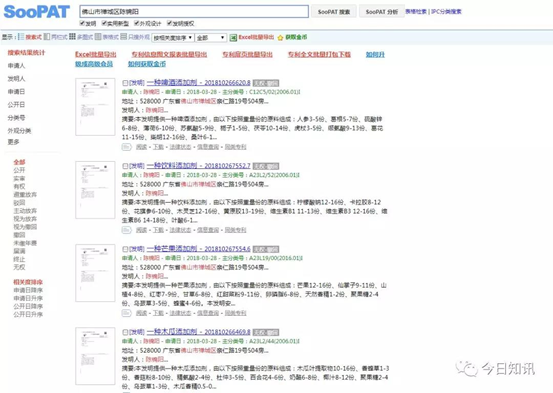The image size is (553, 393).
Task: Click status badge beside 201810266620.8 title
Action: (x=266, y=83)
